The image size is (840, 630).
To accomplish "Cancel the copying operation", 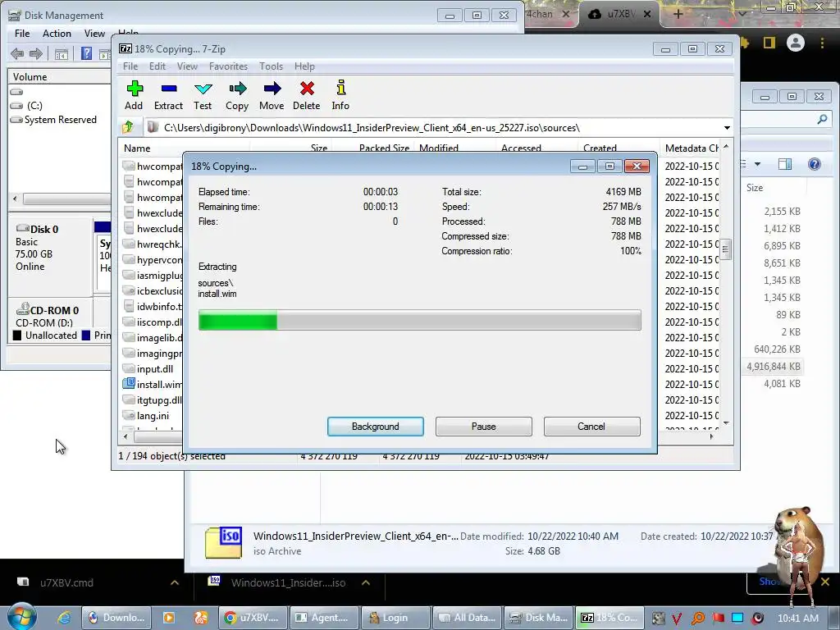I will (591, 427).
